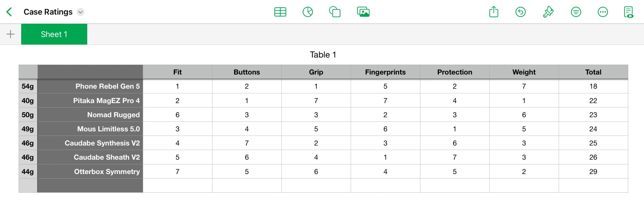Select the empty bottom cell under Fit
The height and width of the screenshot is (212, 644).
point(177,186)
